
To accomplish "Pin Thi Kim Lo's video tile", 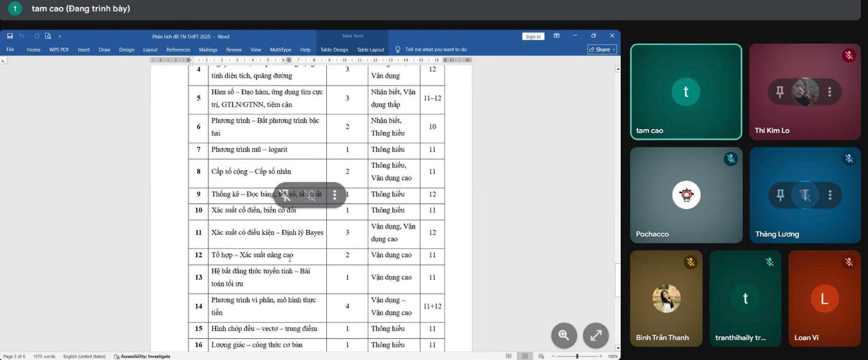I will 780,92.
